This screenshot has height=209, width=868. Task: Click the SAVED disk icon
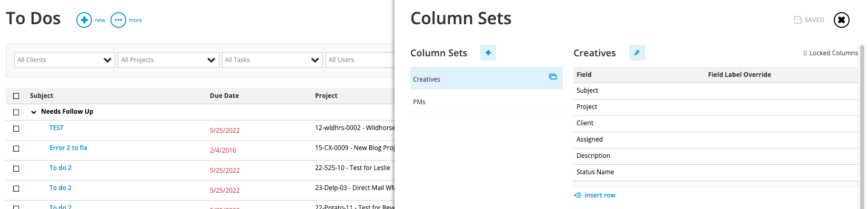point(798,20)
